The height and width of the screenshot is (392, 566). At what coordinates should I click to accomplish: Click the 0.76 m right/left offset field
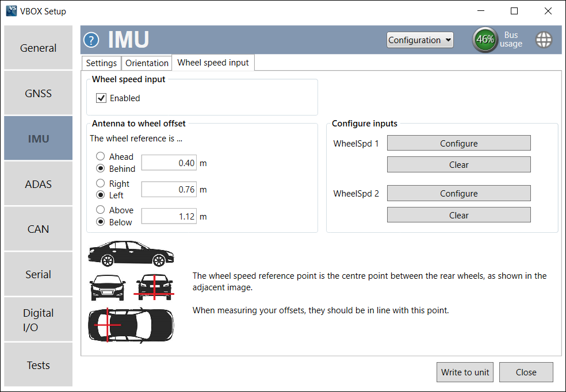169,189
